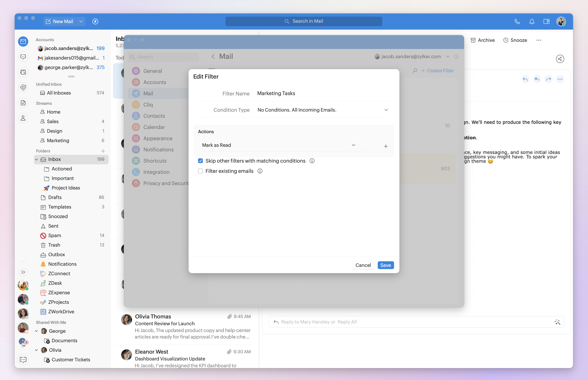Click the phone call icon in header
This screenshot has width=588, height=380.
[517, 21]
